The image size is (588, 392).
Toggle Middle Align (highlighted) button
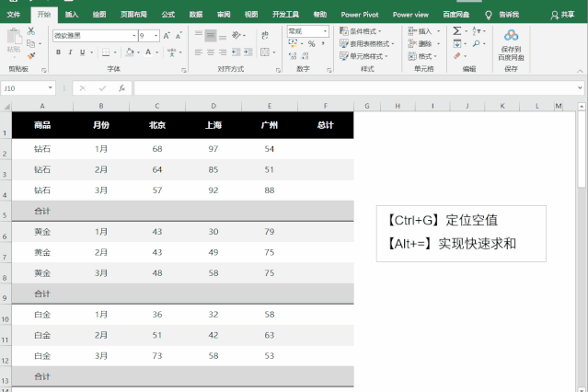(211, 36)
